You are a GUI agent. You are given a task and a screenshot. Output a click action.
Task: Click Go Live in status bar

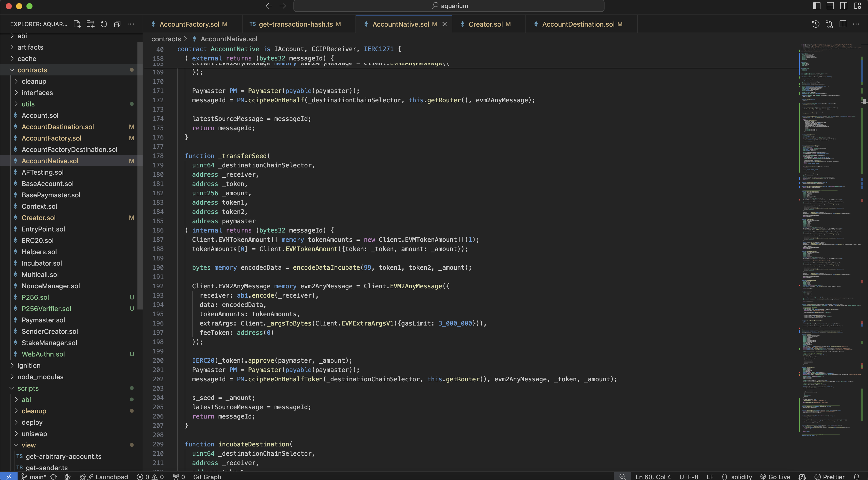pos(775,477)
